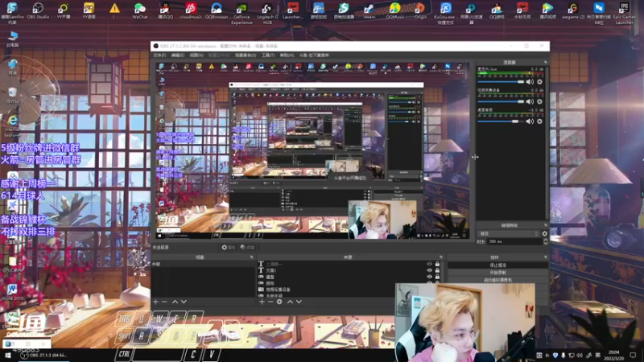Open settings gear for 视频采集设备 mixer channel
The width and height of the screenshot is (644, 362).
(x=539, y=101)
